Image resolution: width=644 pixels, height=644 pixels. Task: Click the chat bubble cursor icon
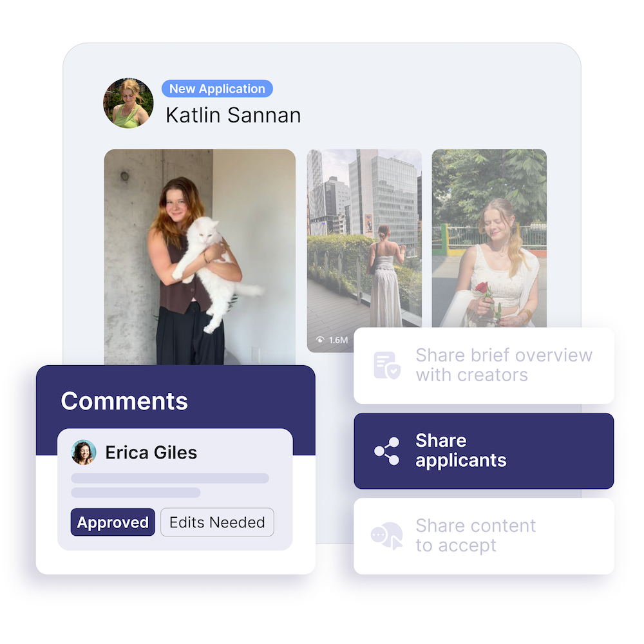[x=386, y=536]
